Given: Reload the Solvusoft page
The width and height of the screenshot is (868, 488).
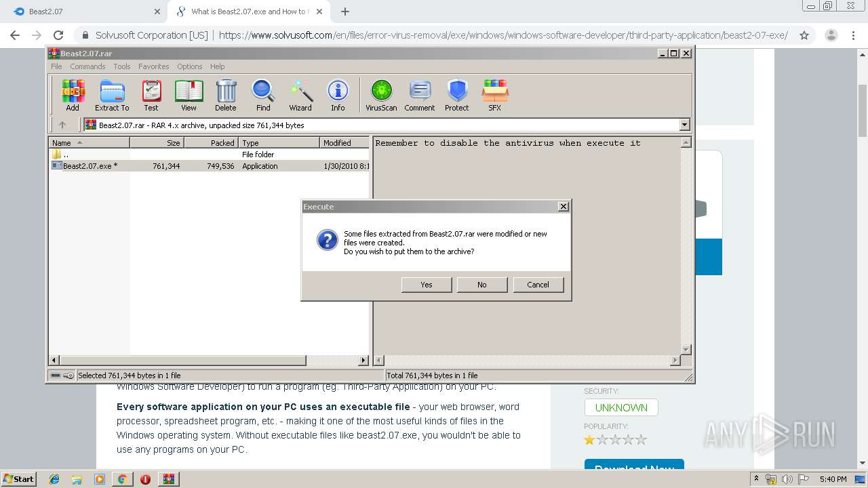Looking at the screenshot, I should (x=58, y=35).
